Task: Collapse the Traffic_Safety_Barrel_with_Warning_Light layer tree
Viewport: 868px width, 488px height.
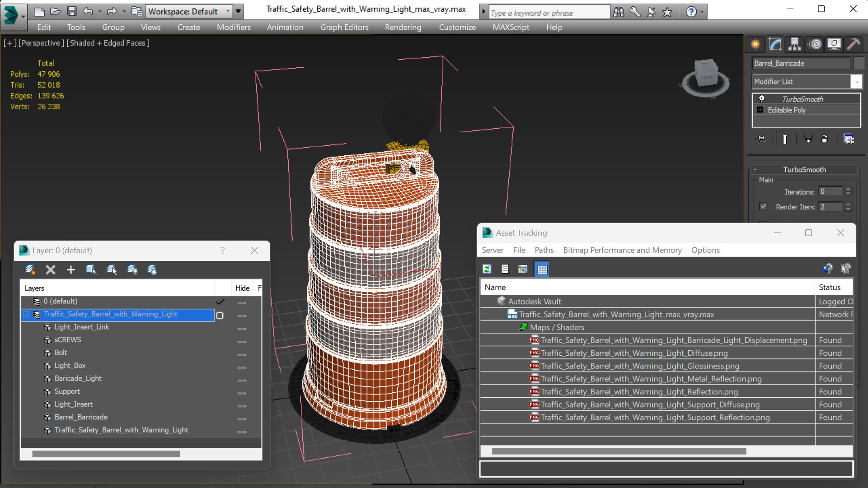Action: click(26, 314)
